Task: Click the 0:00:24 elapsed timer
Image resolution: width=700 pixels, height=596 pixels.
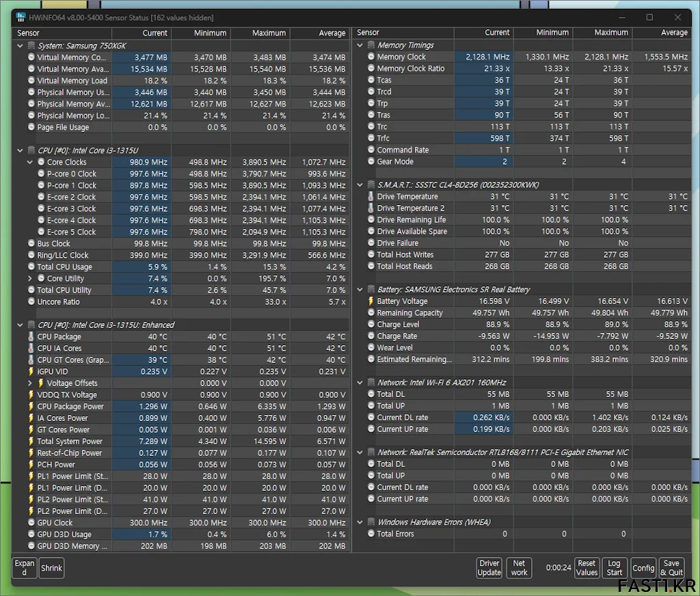Action: point(558,568)
